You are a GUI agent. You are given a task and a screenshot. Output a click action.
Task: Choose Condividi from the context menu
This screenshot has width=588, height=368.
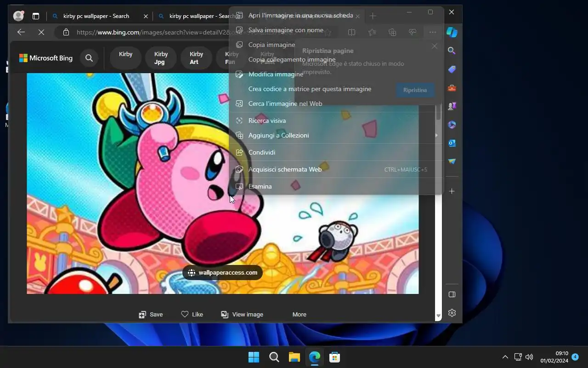(x=336, y=152)
